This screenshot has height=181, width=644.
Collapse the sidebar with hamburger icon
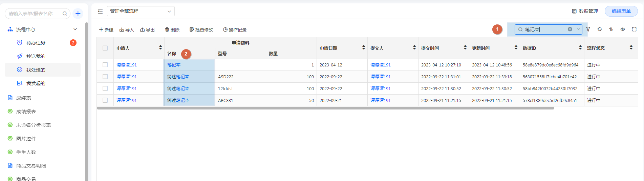pos(100,11)
